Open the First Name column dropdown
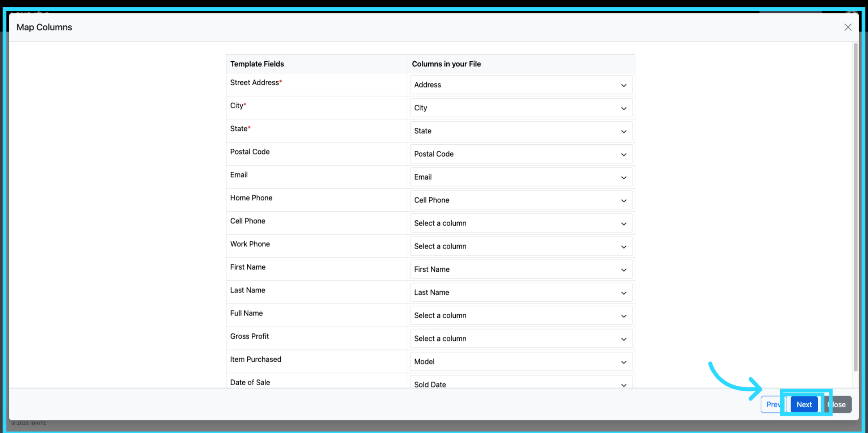Screen dimensions: 868x433 click(x=521, y=269)
